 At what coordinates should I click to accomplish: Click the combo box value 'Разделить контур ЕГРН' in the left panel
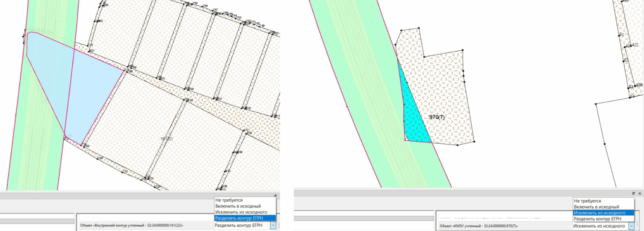point(239,226)
